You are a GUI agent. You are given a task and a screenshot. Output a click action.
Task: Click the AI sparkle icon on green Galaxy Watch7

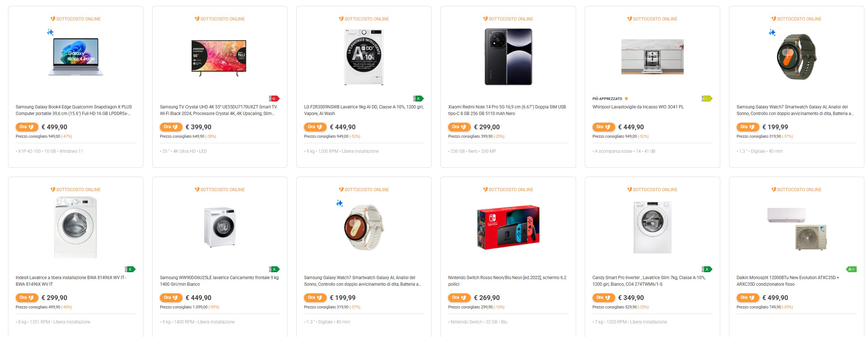click(772, 33)
